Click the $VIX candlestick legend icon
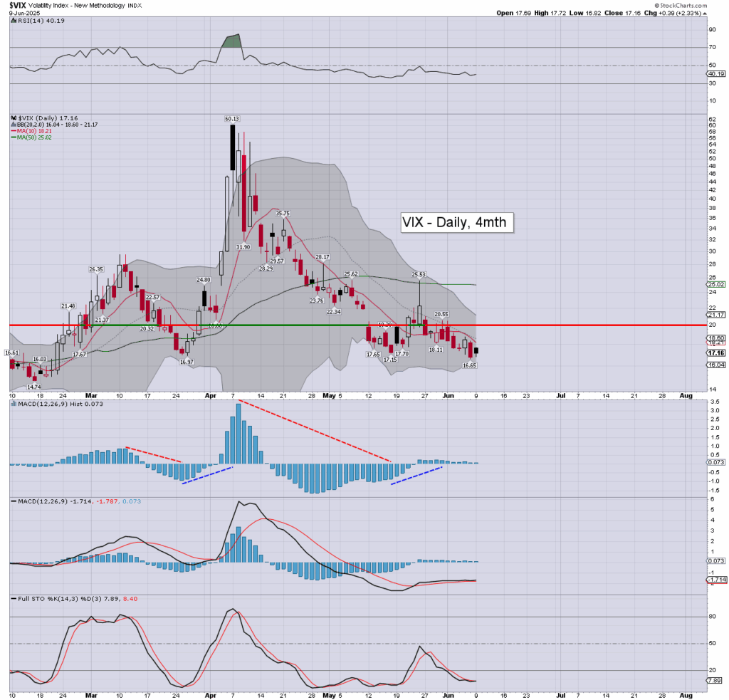The width and height of the screenshot is (729, 700). [12, 118]
